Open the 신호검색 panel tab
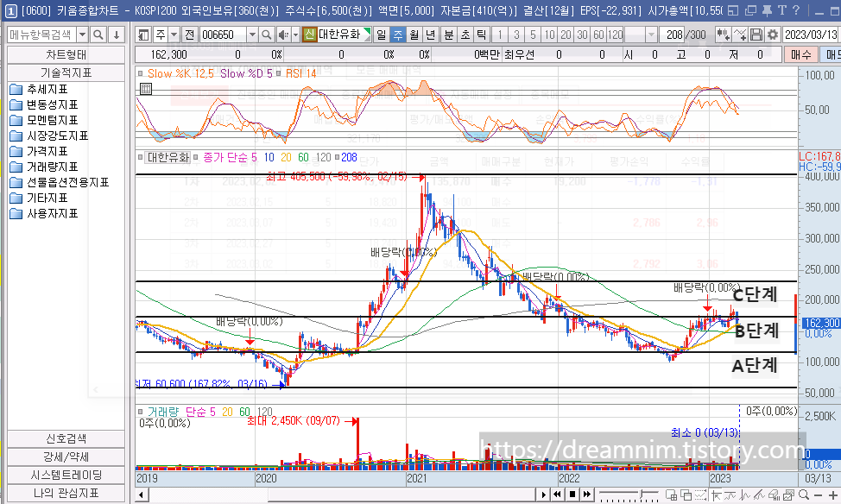 click(x=66, y=438)
